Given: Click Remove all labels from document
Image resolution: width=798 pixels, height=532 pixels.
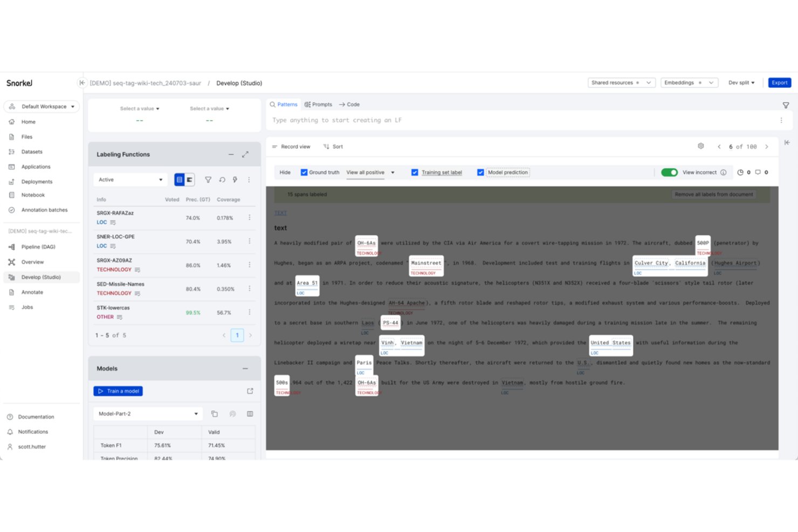Looking at the screenshot, I should click(714, 195).
